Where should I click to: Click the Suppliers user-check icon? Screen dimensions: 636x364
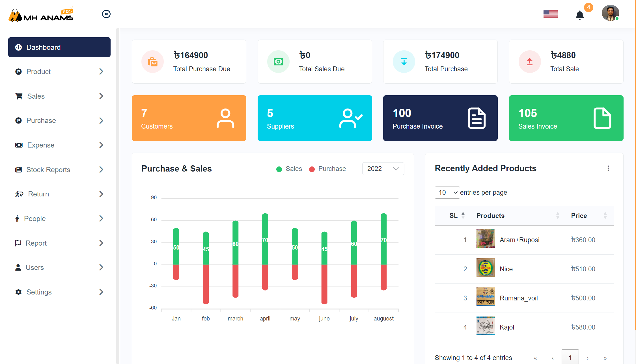point(351,118)
